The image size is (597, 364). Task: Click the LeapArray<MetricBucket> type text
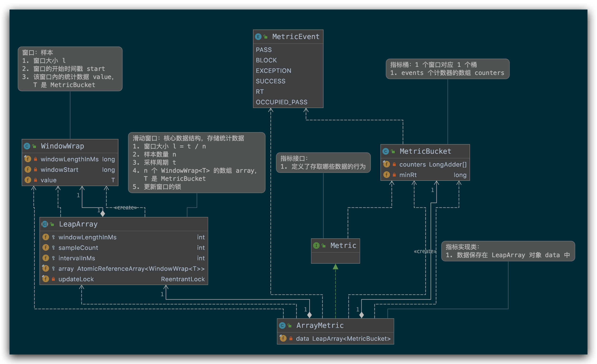[x=351, y=339]
